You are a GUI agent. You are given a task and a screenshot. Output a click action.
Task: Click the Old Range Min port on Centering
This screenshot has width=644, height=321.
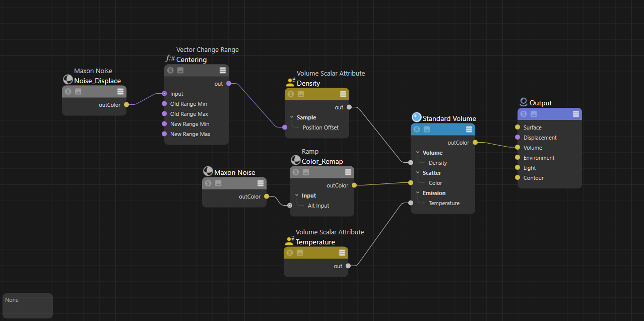(x=164, y=104)
